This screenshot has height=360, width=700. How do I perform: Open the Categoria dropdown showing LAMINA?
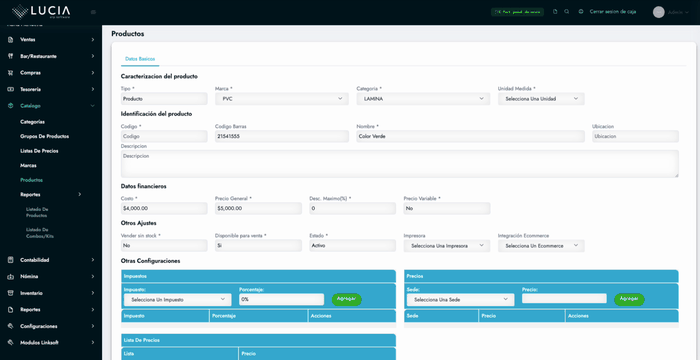(x=423, y=99)
